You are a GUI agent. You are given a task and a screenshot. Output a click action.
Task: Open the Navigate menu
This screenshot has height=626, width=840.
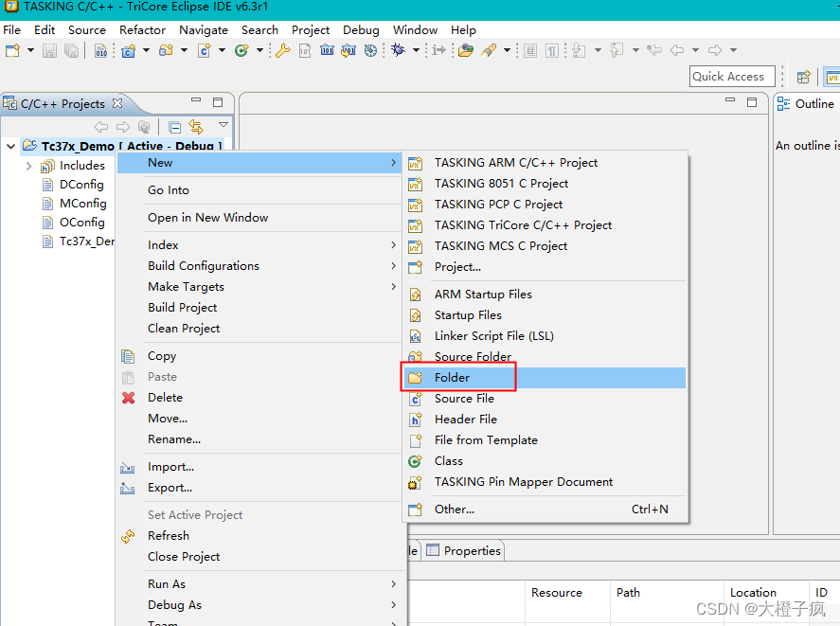point(204,30)
